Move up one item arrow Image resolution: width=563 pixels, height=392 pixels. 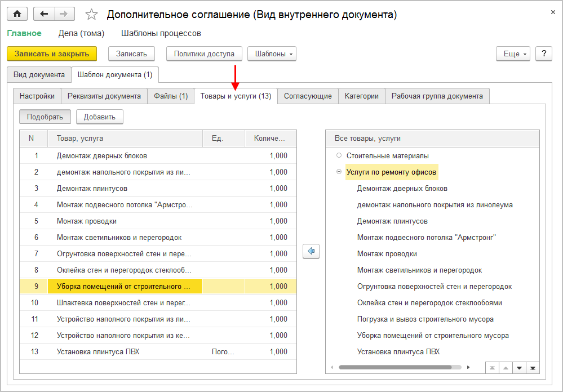[x=505, y=368]
